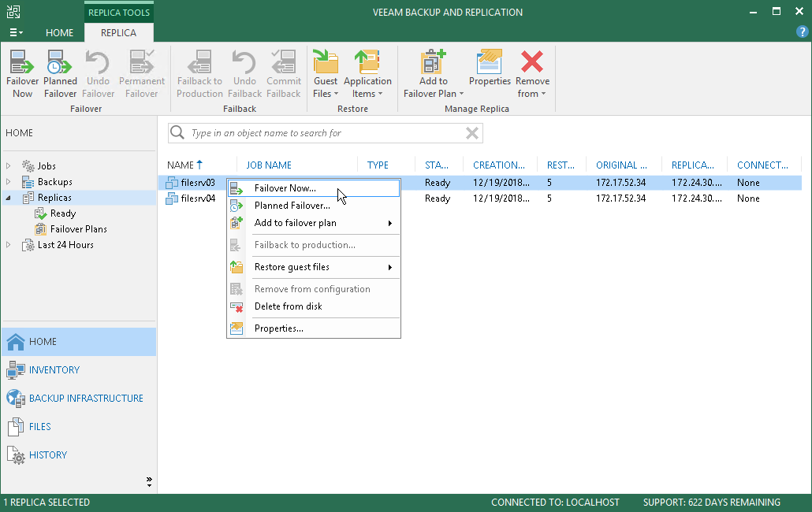Click the Failback to Production ribbon icon

199,73
